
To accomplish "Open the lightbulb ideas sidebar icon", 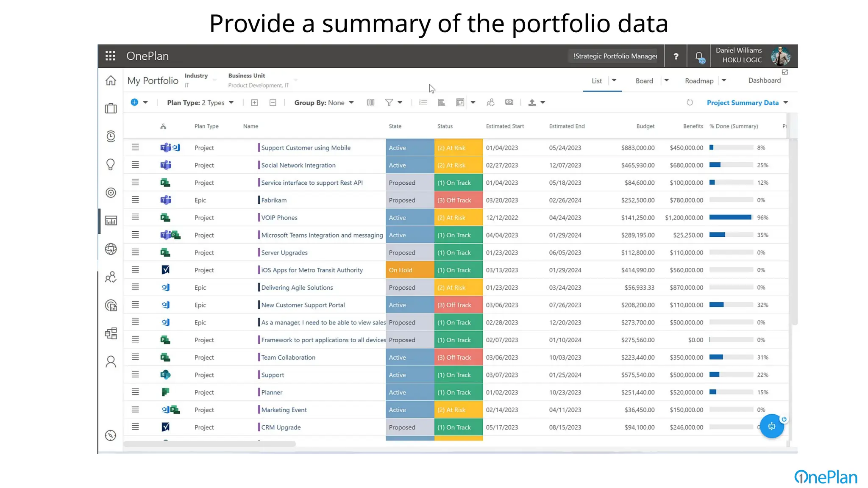I will tap(111, 164).
